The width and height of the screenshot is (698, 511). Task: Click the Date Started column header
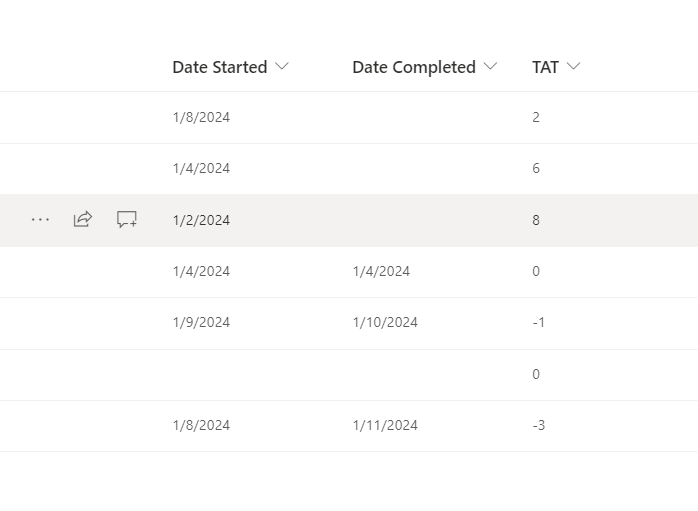[x=219, y=67]
